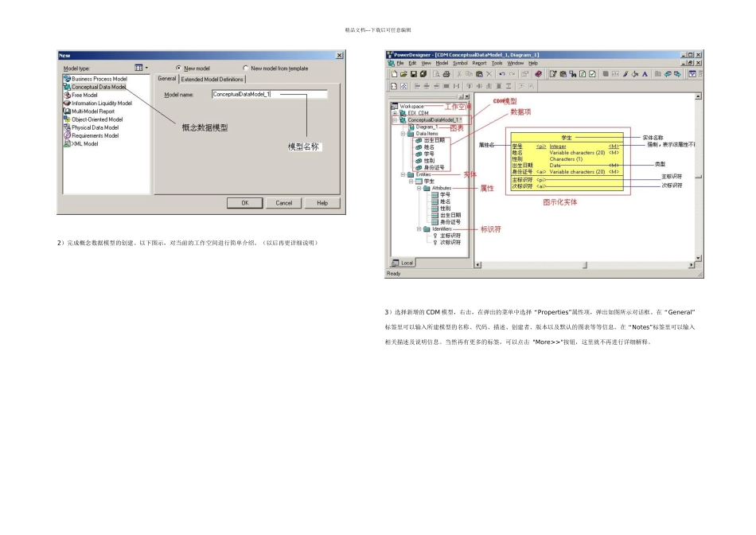Click the Line Style pen icon
Viewport: 756px width, 535px height.
[x=625, y=74]
